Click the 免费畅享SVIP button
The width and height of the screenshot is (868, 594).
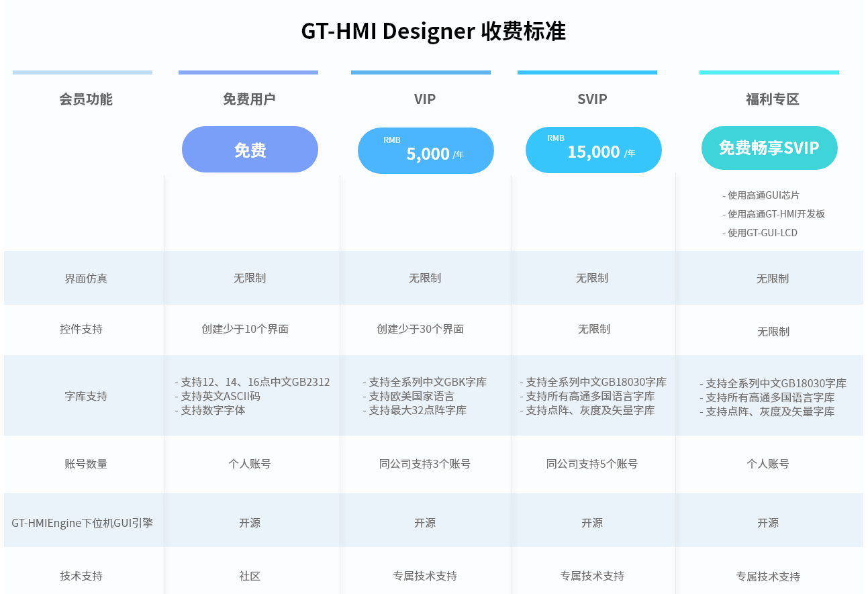[769, 148]
